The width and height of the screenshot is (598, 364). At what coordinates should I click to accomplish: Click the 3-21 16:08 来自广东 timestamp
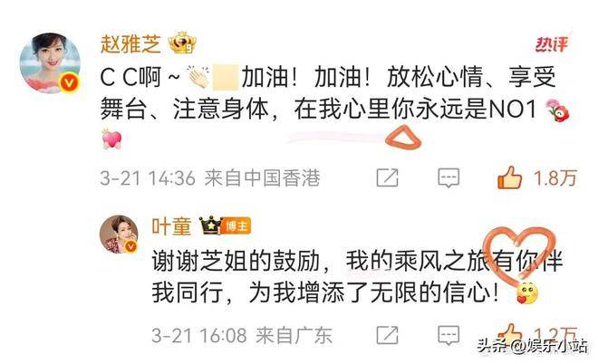tap(242, 335)
